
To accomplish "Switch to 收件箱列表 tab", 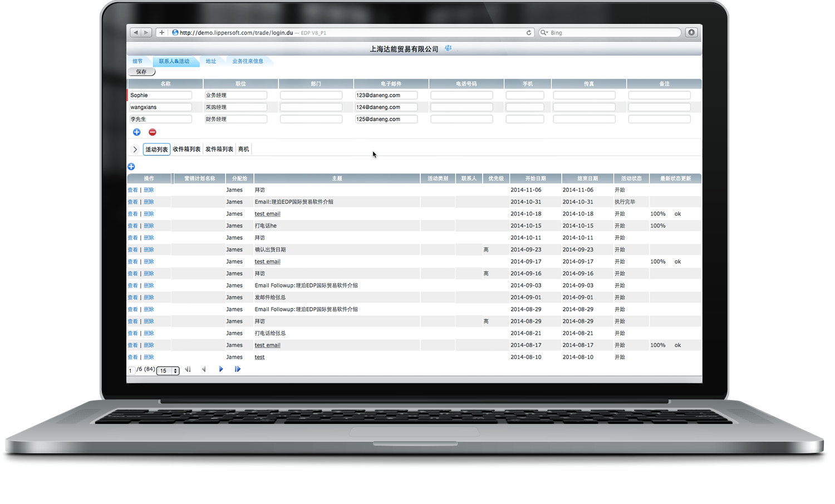I will 186,149.
